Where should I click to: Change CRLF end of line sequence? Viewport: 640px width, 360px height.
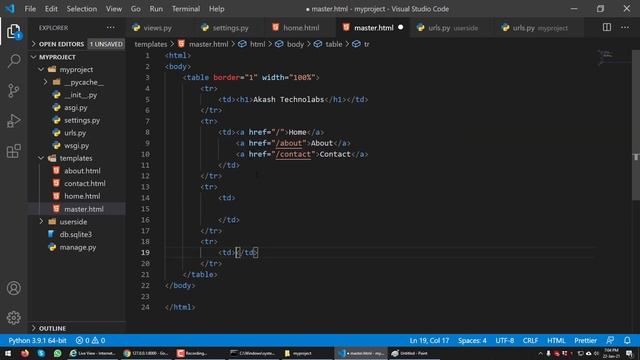click(x=530, y=340)
